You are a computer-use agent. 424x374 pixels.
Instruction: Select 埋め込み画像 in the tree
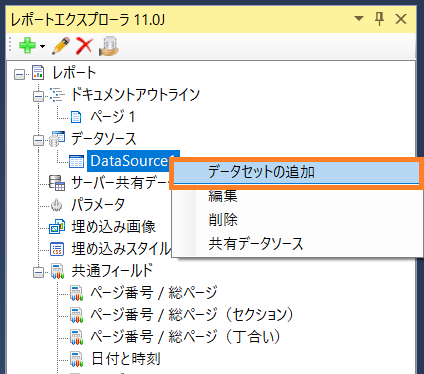pos(113,227)
